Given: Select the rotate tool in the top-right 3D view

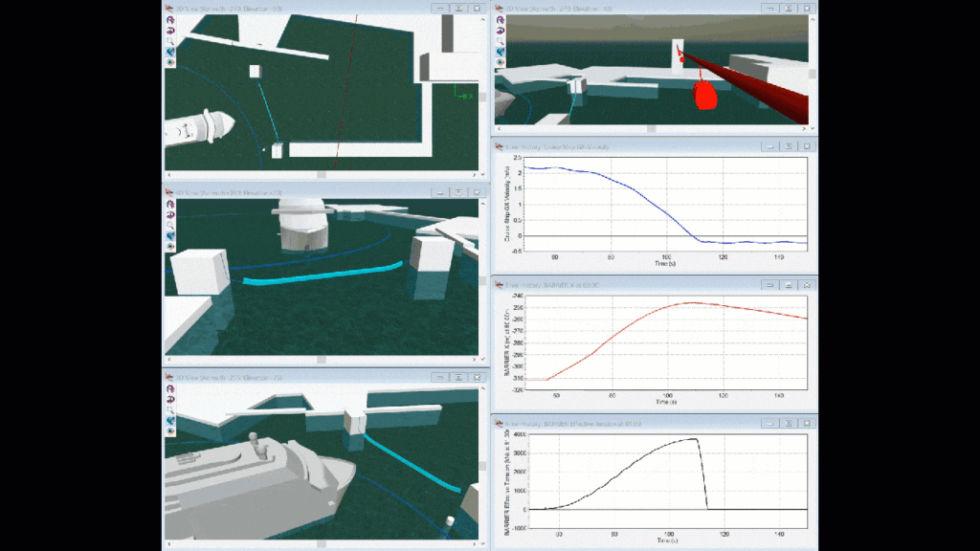Looking at the screenshot, I should 499,19.
